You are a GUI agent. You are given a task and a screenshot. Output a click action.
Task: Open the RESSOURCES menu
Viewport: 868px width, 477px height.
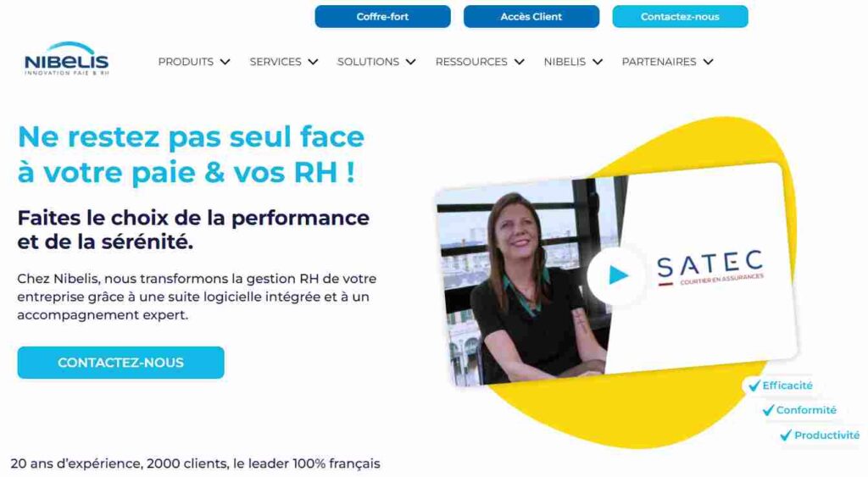point(471,62)
